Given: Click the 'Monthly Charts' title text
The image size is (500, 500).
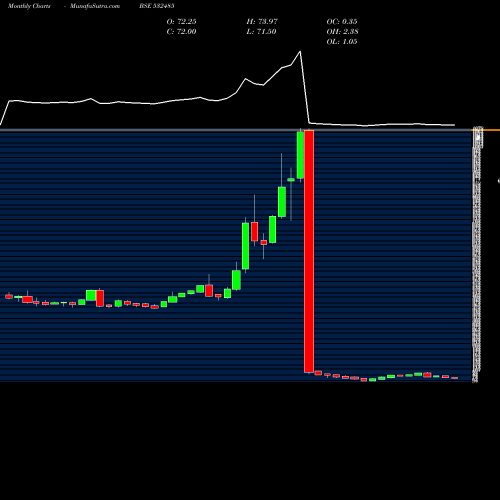Looking at the screenshot, I should pyautogui.click(x=29, y=6).
